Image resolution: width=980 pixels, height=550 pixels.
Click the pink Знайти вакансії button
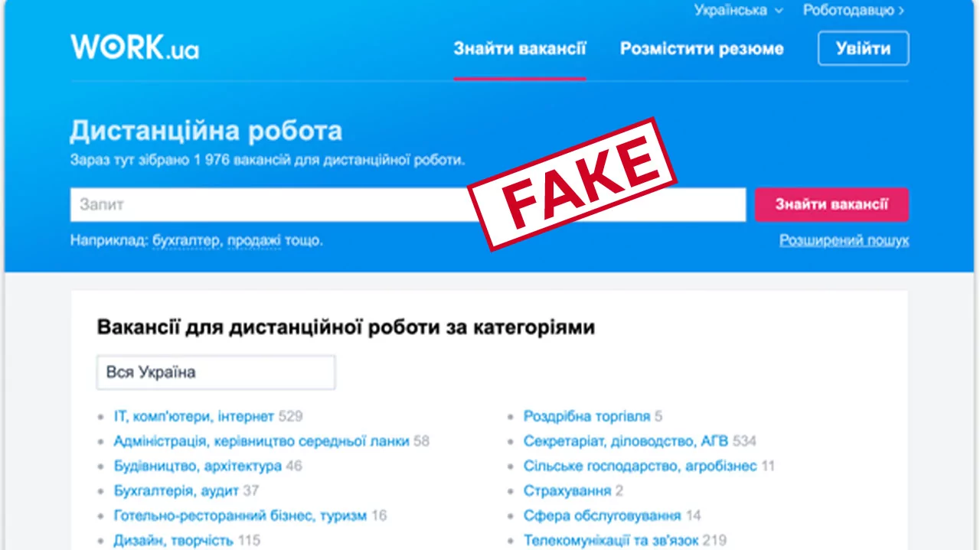[x=831, y=205]
